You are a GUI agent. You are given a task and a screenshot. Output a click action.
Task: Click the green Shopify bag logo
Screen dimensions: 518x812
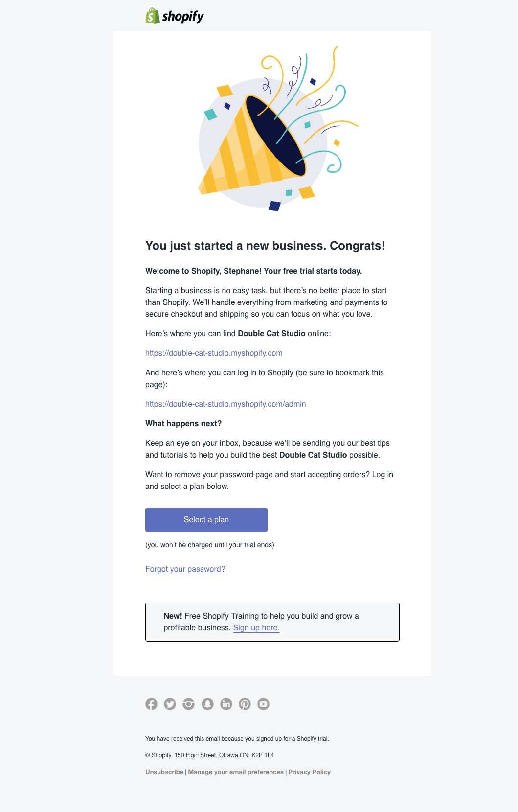152,16
